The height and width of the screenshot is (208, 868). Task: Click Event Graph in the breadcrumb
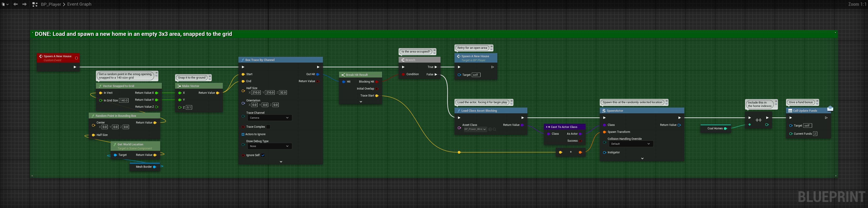pyautogui.click(x=79, y=4)
